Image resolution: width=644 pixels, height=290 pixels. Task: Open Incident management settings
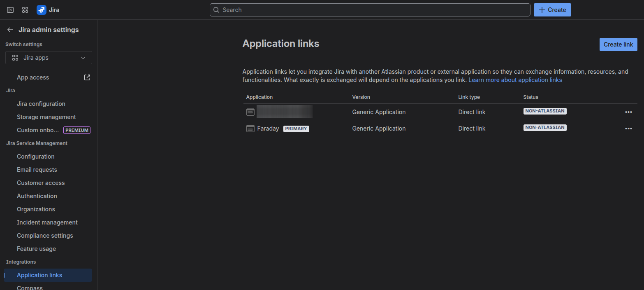(x=47, y=222)
